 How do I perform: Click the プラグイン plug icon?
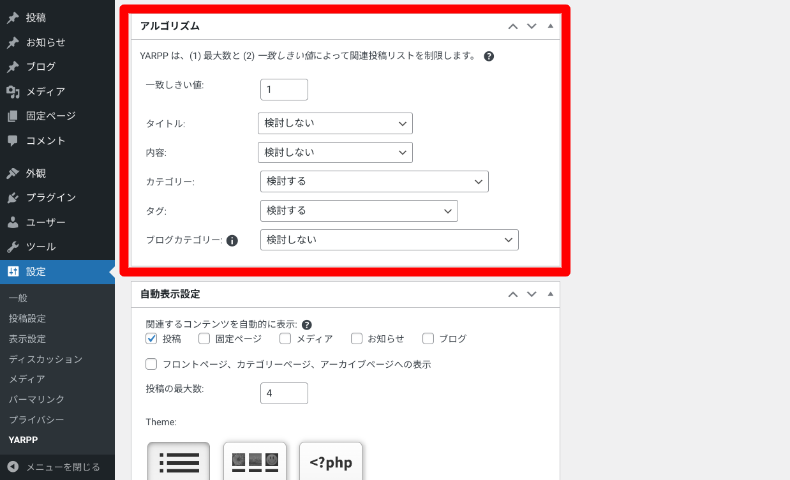(x=13, y=197)
